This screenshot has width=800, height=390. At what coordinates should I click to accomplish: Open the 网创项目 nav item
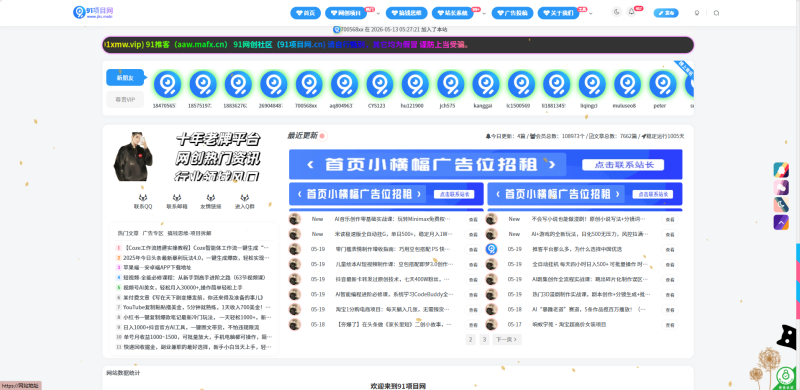[x=345, y=13]
